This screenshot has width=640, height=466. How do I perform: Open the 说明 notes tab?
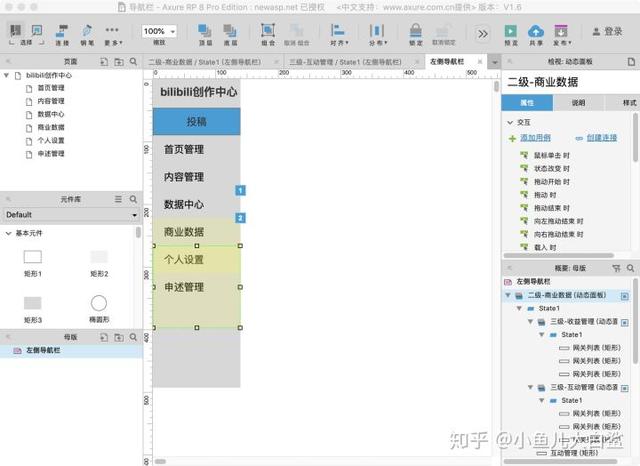pos(578,103)
